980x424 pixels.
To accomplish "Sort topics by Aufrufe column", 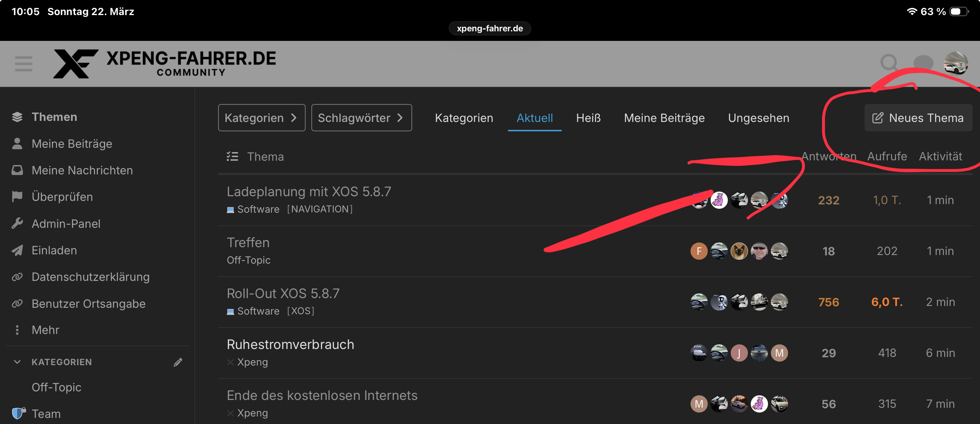I will pos(886,156).
